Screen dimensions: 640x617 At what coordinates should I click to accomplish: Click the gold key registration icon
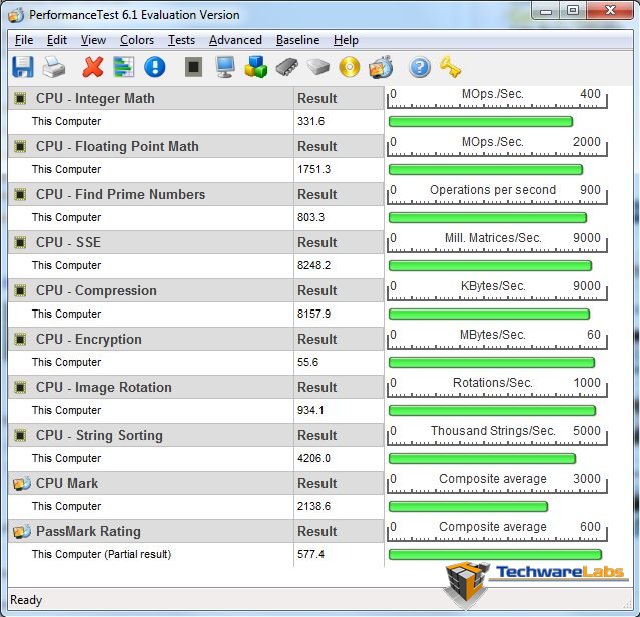click(451, 67)
